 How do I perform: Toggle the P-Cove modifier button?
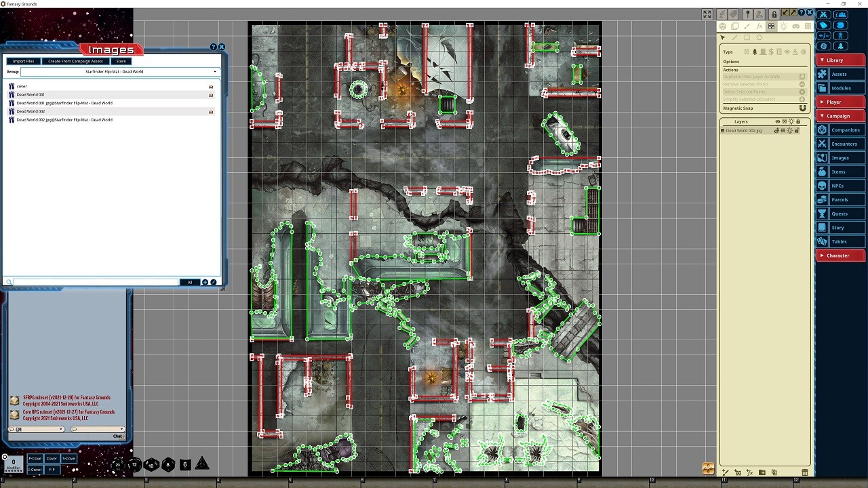pos(35,459)
